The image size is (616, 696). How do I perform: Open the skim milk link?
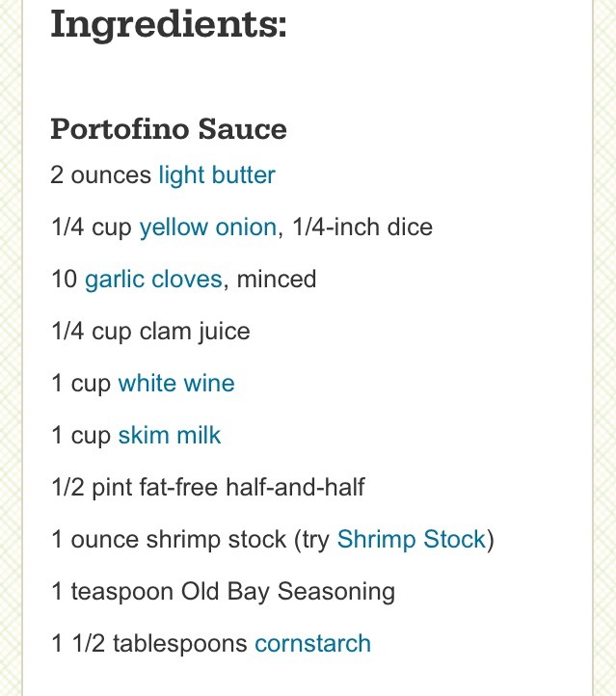pos(169,435)
